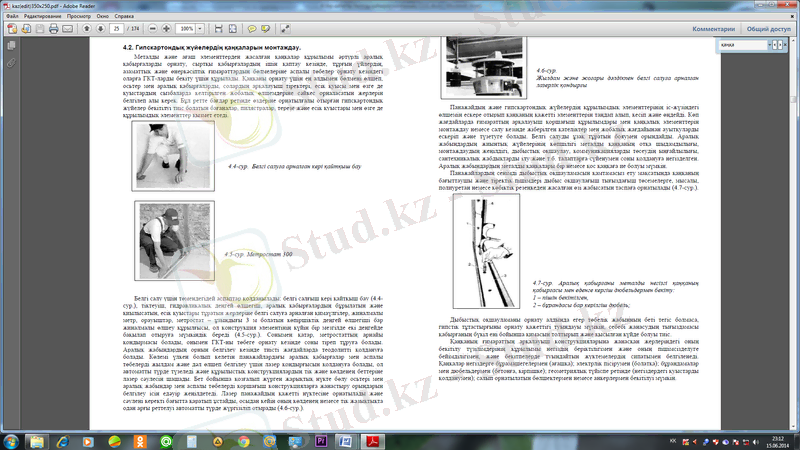This screenshot has height=450, width=800.
Task: Open the Просмотр menu
Action: 79,16
